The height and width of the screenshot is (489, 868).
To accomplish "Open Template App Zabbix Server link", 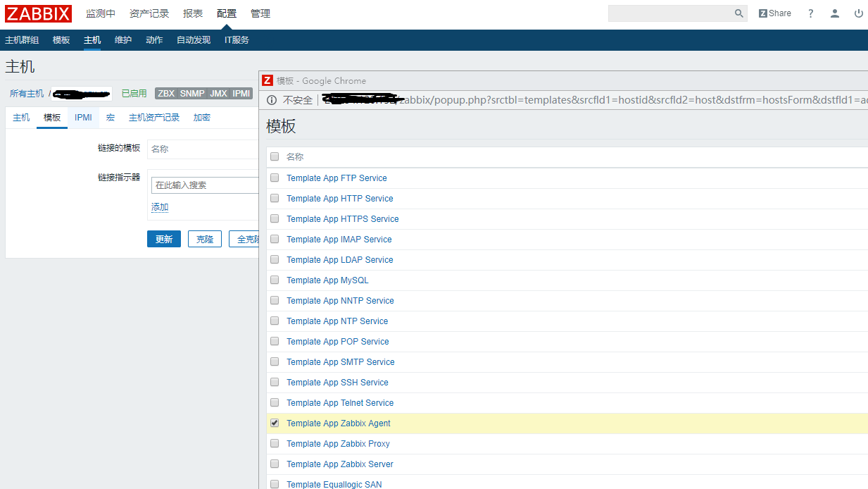I will click(x=340, y=464).
